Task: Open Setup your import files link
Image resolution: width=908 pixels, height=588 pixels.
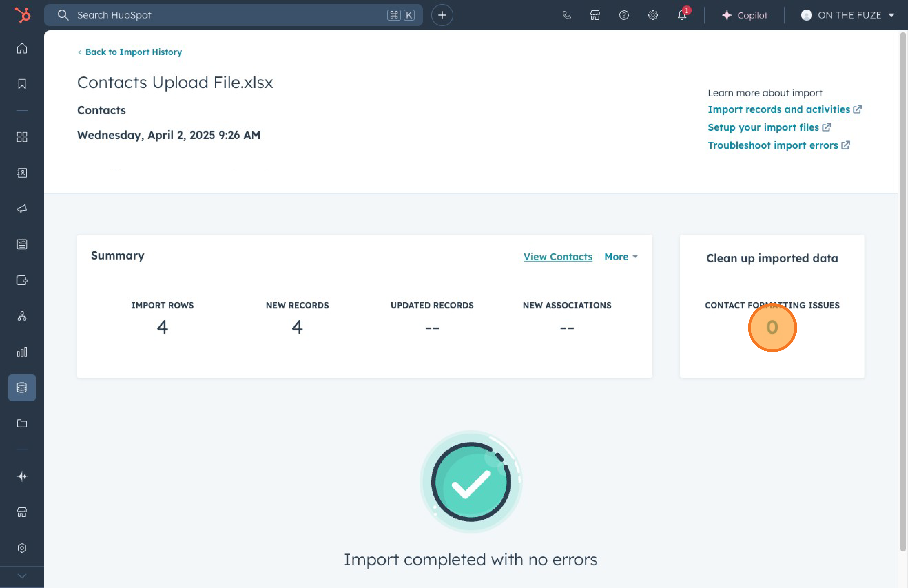Action: [769, 127]
